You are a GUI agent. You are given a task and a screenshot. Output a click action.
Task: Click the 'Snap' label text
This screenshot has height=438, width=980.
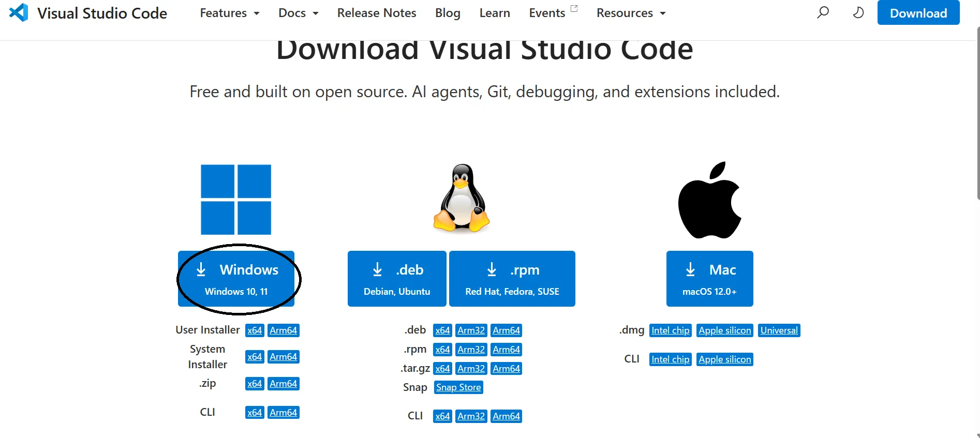[415, 387]
